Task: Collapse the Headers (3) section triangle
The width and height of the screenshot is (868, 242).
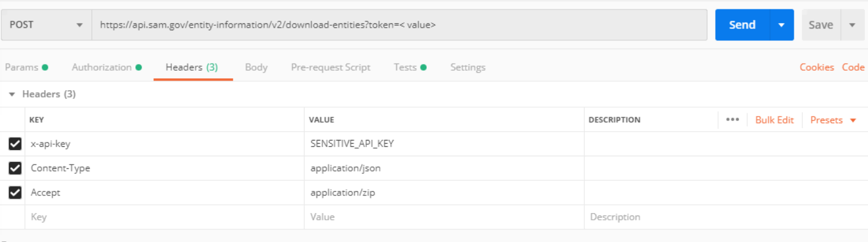Action: coord(12,95)
